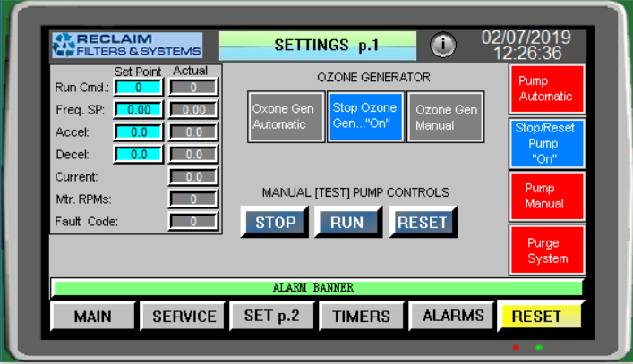Go to the MAIN screen
The height and width of the screenshot is (364, 633).
click(93, 316)
